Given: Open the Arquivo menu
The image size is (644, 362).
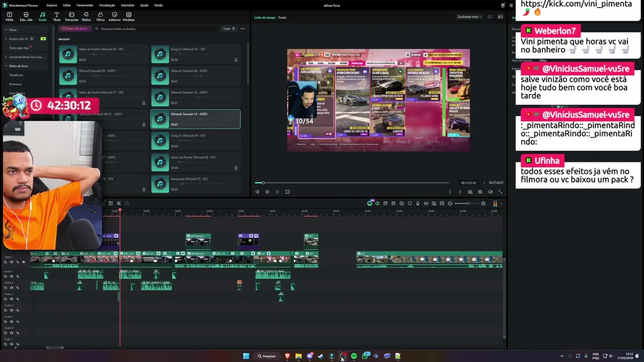Looking at the screenshot, I should (x=51, y=5).
